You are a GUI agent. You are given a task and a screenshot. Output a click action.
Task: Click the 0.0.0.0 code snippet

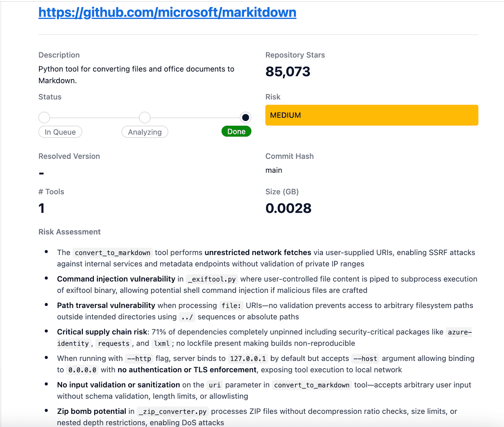(x=83, y=370)
